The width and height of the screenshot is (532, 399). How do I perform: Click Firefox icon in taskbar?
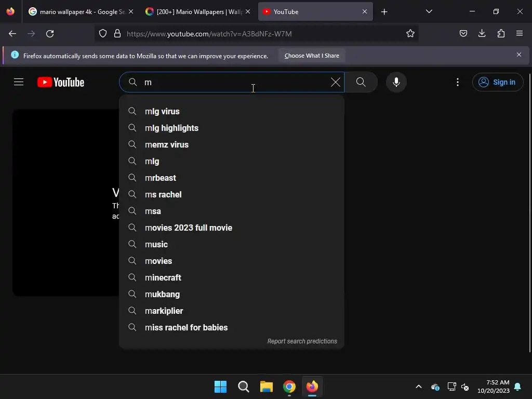312,387
